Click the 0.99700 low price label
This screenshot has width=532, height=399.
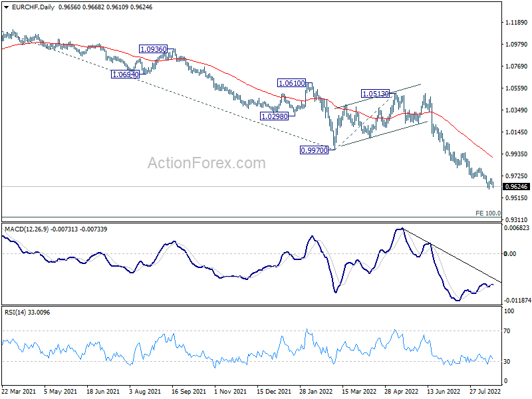pos(314,150)
